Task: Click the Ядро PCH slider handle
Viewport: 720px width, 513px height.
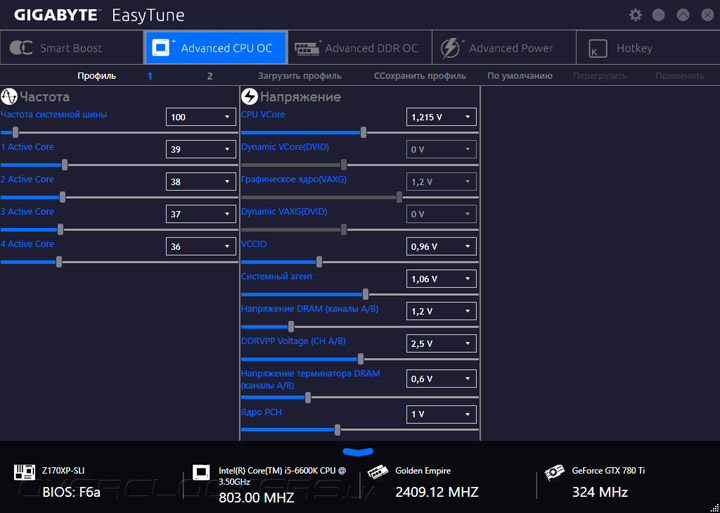Action: [338, 429]
